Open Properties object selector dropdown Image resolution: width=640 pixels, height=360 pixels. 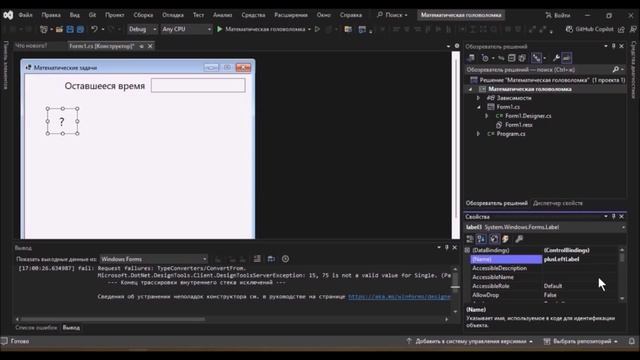point(623,227)
